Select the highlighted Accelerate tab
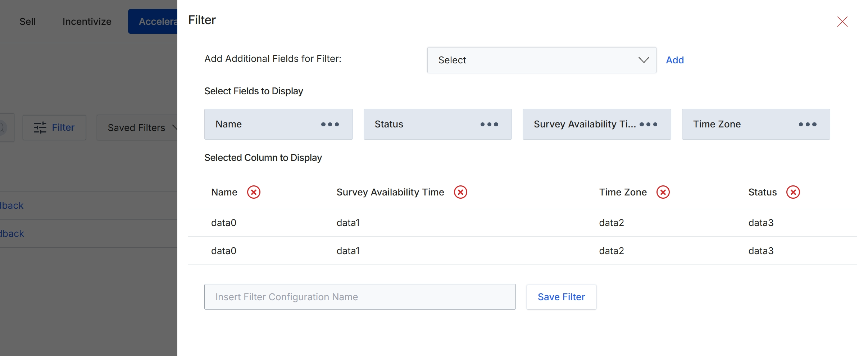This screenshot has height=356, width=868. pos(153,22)
